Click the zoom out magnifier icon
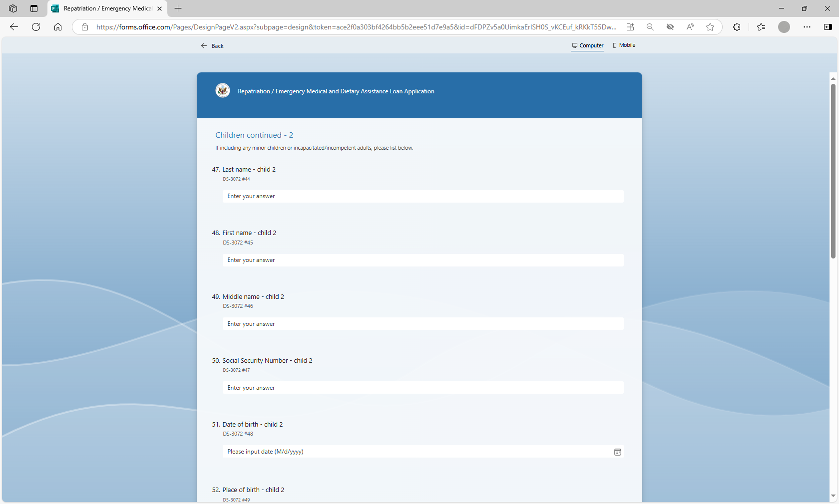This screenshot has height=504, width=839. point(650,27)
